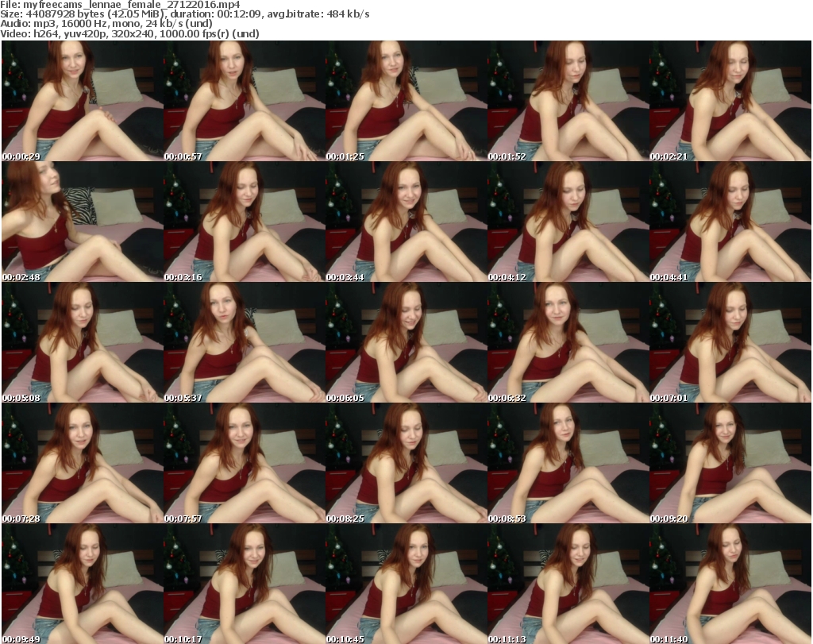Pick the 00:07:28 frame
The width and height of the screenshot is (813, 644).
83,464
